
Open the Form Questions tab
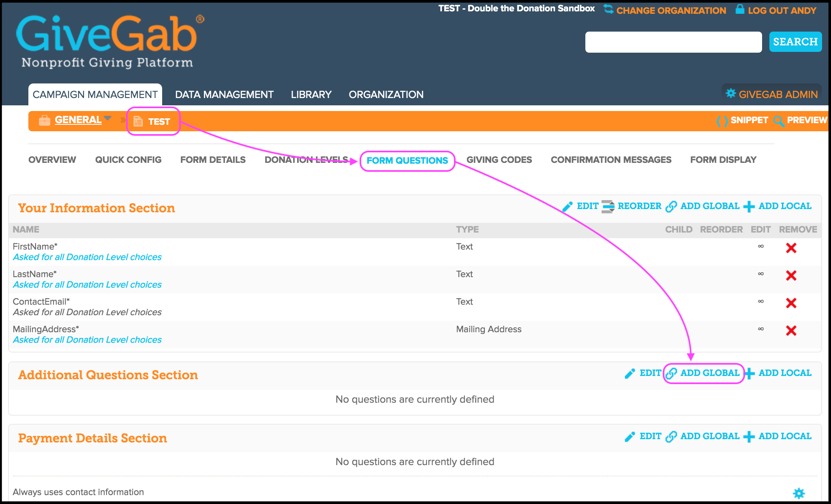click(x=407, y=160)
